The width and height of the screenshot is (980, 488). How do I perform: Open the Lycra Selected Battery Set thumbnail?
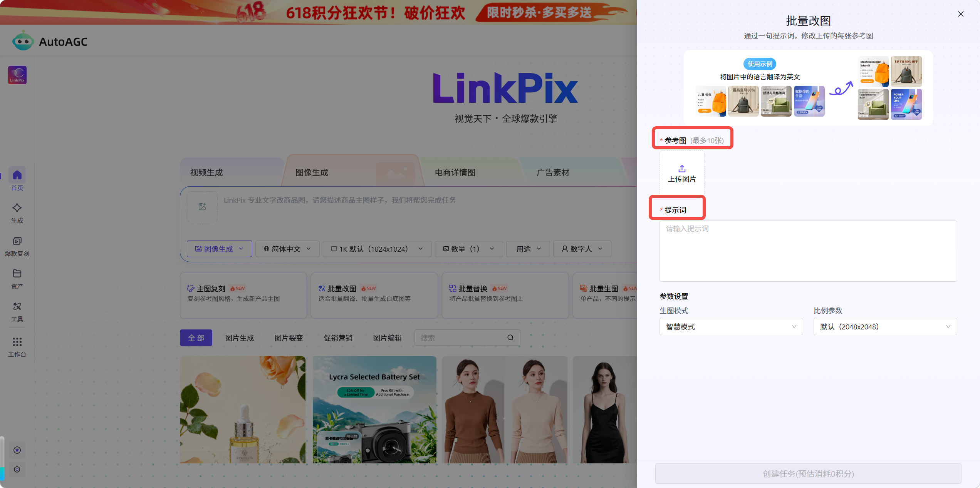click(374, 409)
